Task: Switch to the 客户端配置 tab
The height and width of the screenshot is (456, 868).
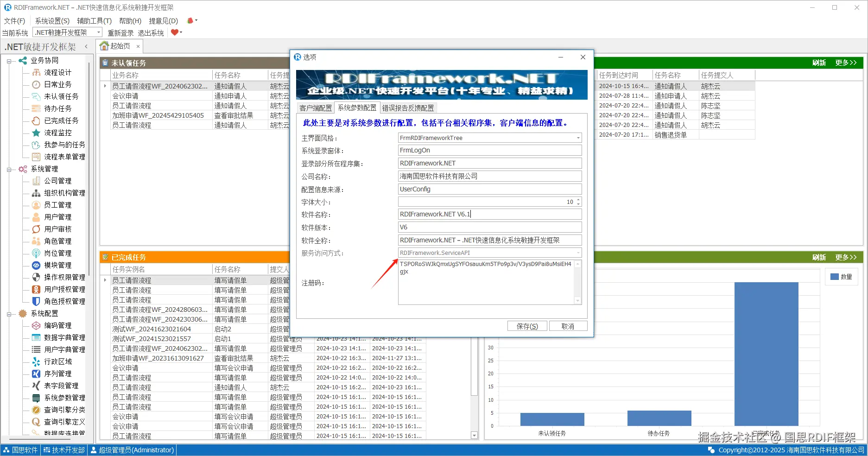Action: point(315,108)
